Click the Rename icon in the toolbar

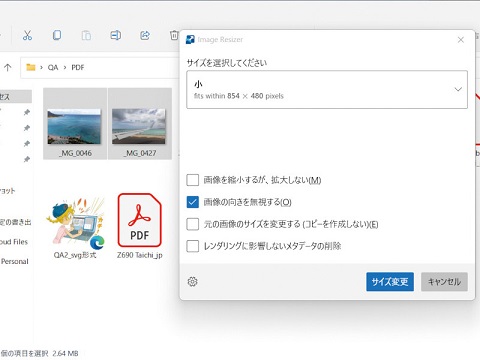click(x=116, y=35)
